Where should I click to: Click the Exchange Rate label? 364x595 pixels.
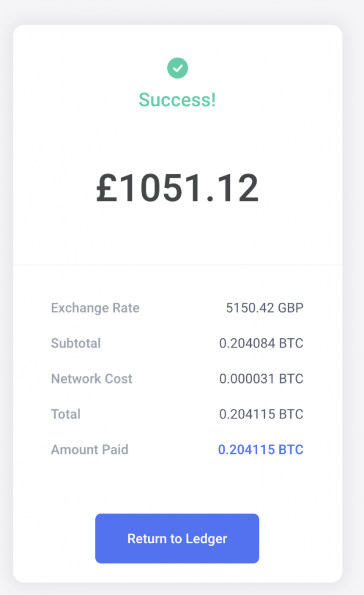point(95,308)
